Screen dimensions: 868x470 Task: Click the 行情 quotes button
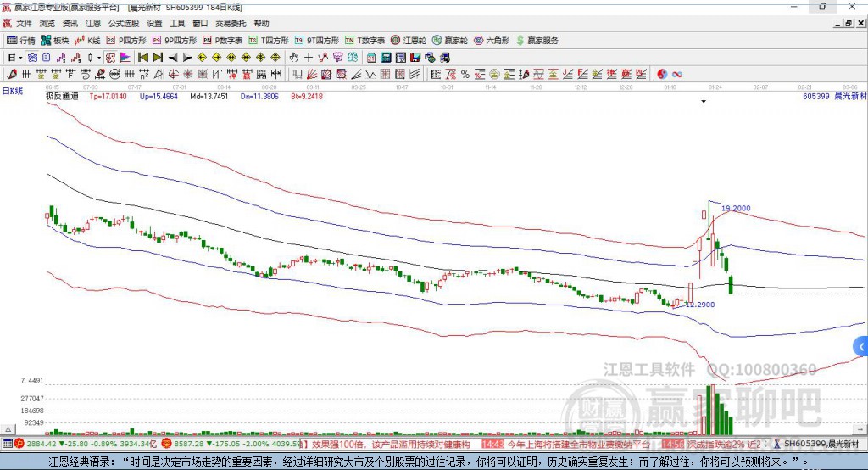pos(21,41)
